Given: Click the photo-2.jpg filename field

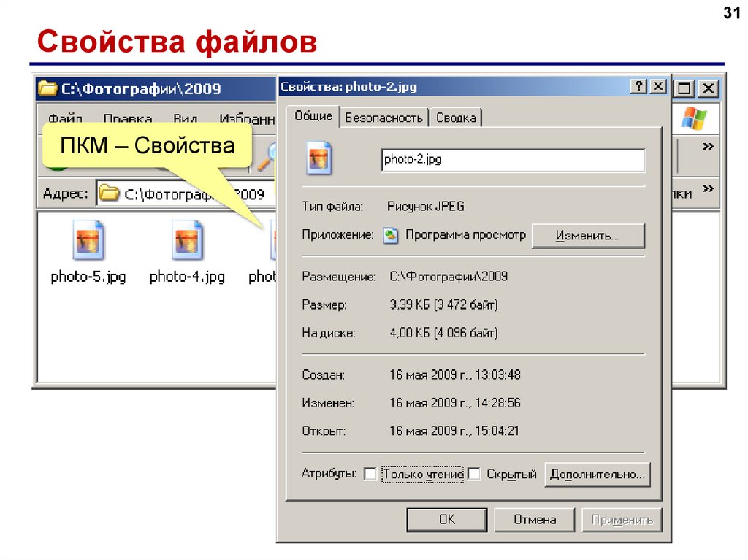Looking at the screenshot, I should pos(512,160).
